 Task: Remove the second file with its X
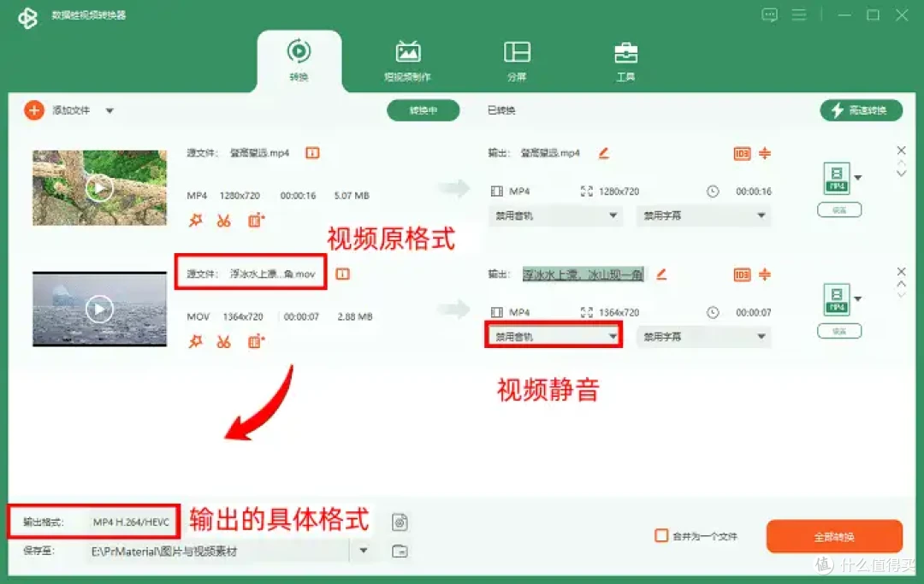point(901,271)
